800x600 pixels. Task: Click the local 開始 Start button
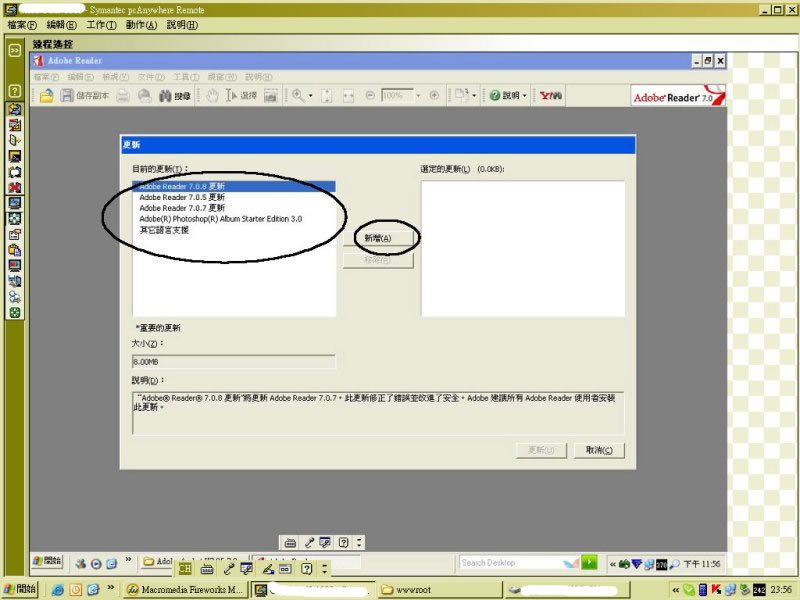coord(20,589)
